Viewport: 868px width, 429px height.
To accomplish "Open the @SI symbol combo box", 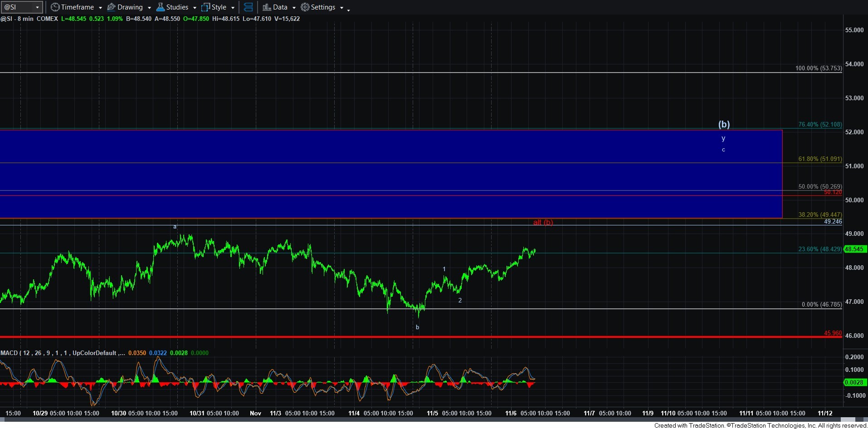I will [37, 7].
